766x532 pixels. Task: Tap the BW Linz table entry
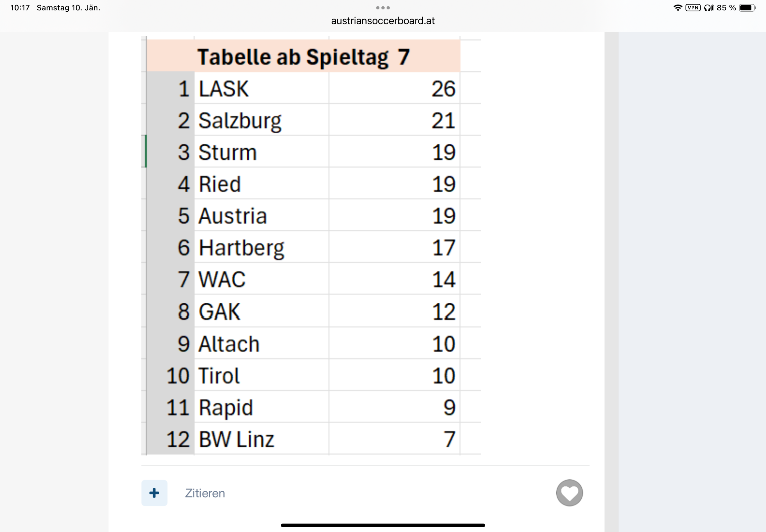click(x=236, y=439)
